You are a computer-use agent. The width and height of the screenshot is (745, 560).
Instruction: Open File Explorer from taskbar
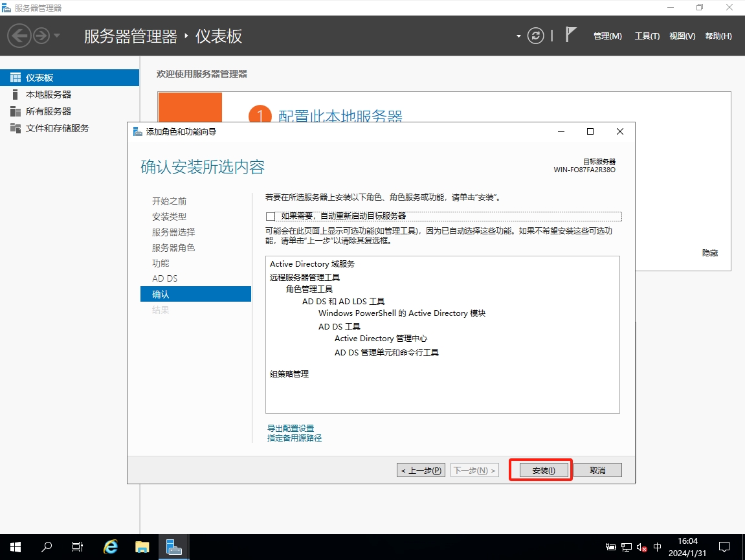[142, 547]
